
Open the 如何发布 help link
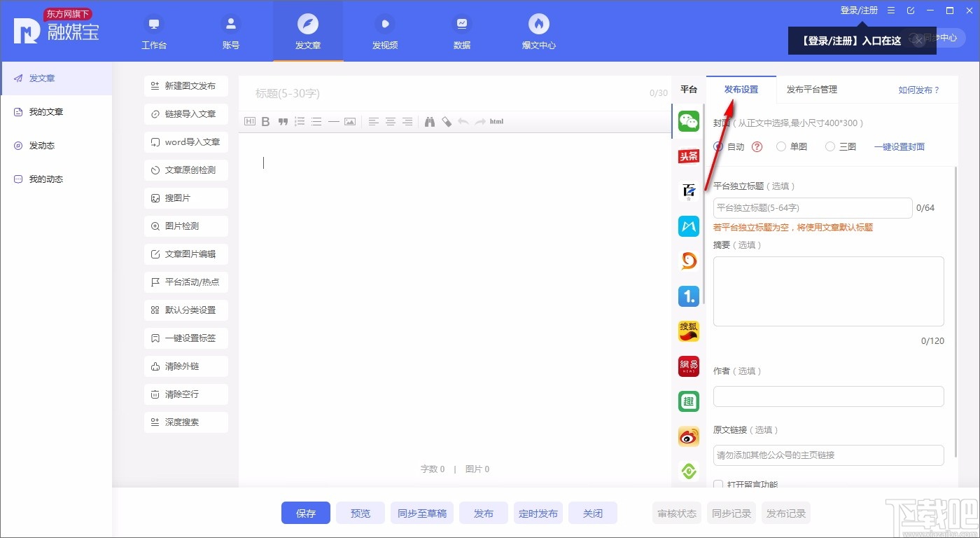pos(919,89)
